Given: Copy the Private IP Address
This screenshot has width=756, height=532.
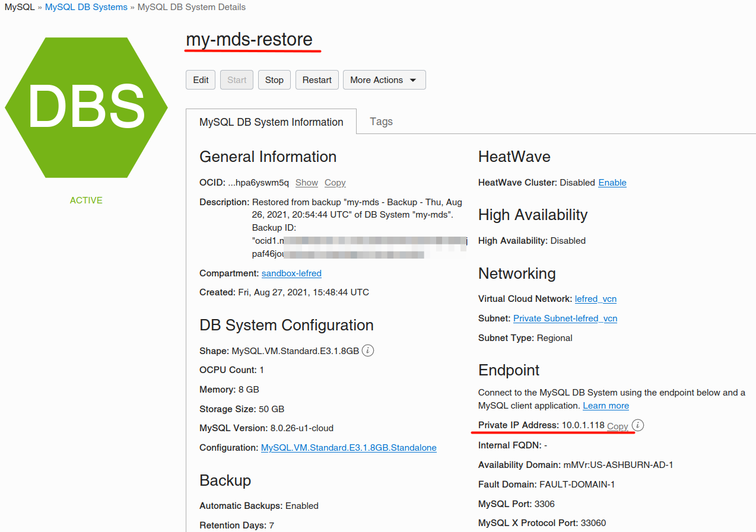Looking at the screenshot, I should [617, 426].
